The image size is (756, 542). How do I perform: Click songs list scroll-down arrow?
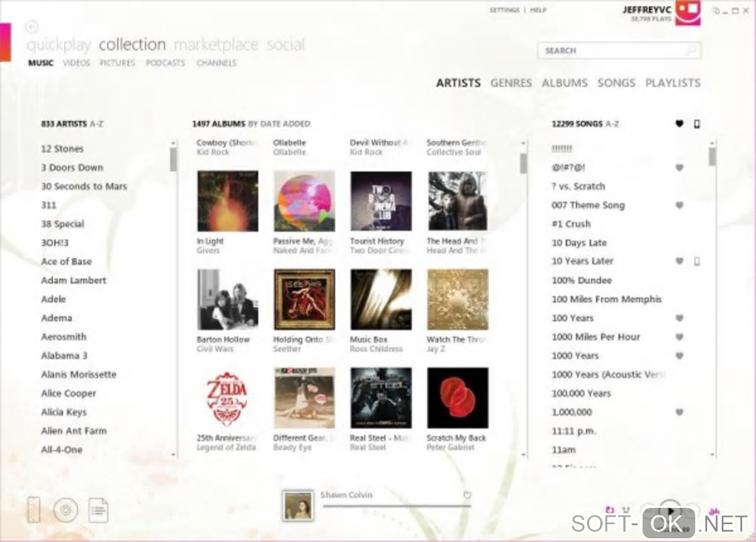point(712,455)
